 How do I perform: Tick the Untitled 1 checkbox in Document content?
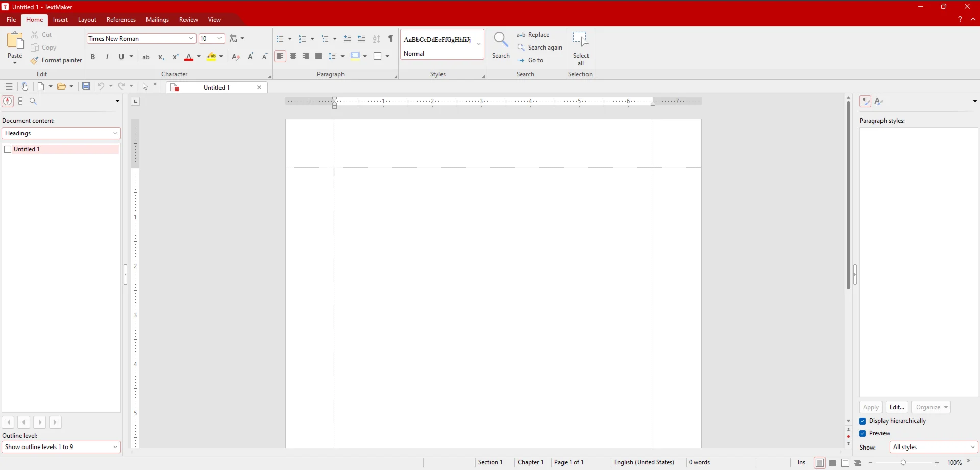[8, 149]
